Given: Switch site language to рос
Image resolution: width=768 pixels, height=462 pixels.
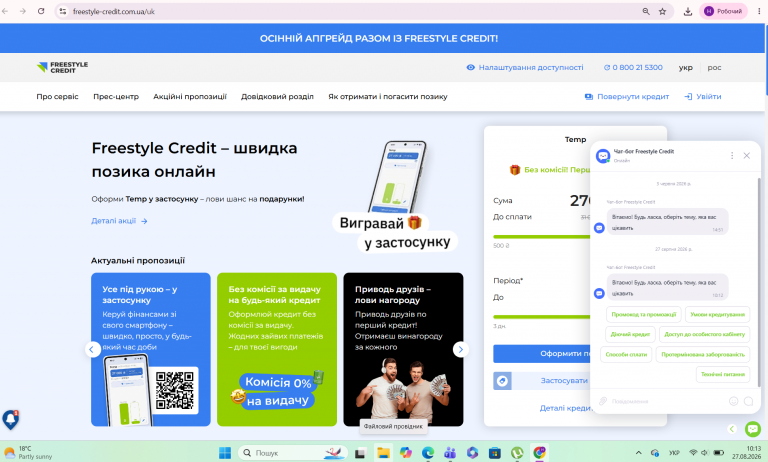Looking at the screenshot, I should pyautogui.click(x=714, y=68).
